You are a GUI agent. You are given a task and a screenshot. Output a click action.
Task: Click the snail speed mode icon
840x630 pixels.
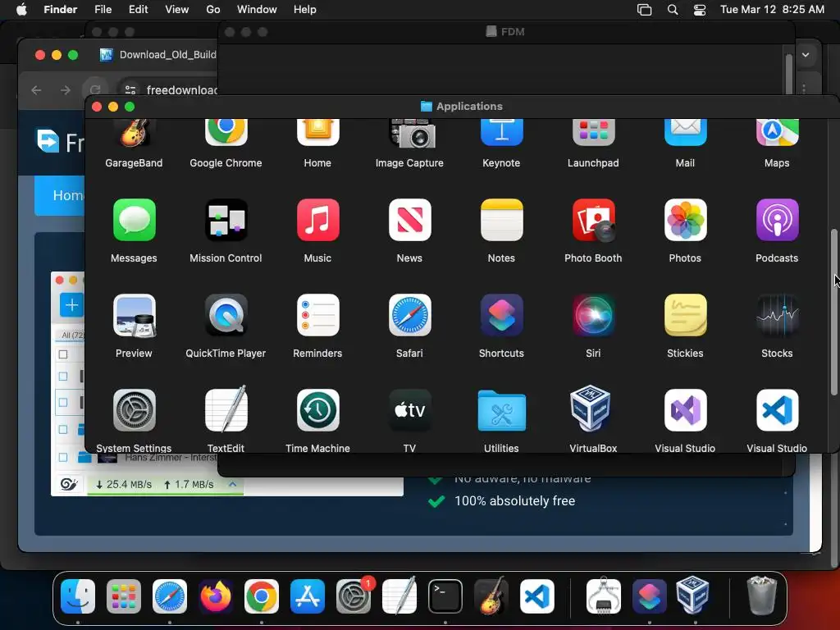click(x=69, y=484)
